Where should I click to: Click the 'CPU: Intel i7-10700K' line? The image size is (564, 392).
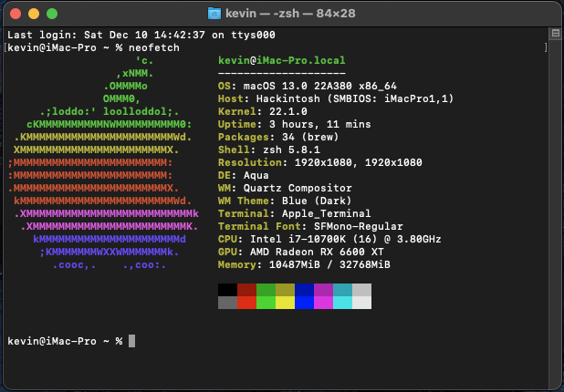[329, 239]
